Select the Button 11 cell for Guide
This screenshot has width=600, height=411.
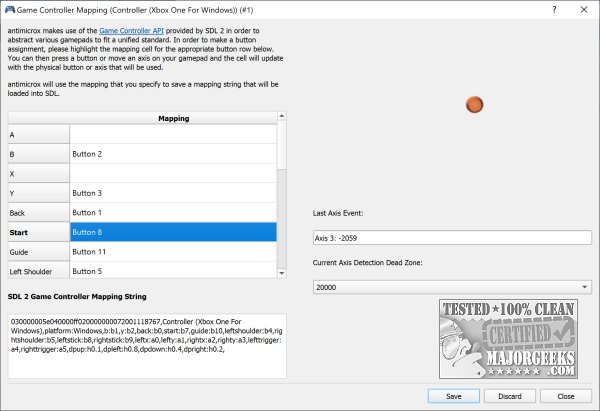[173, 251]
